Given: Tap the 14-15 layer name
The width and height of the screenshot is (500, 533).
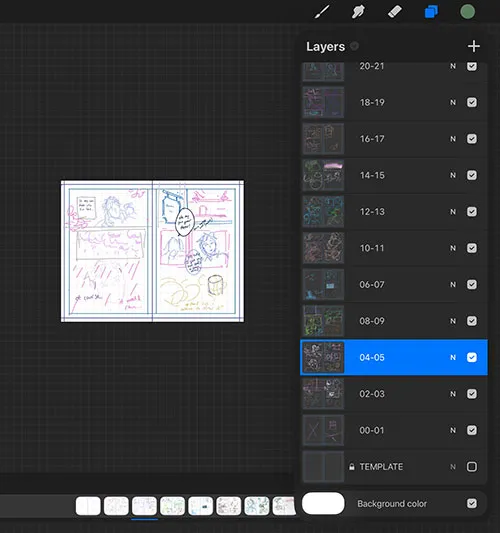Looking at the screenshot, I should coord(372,175).
